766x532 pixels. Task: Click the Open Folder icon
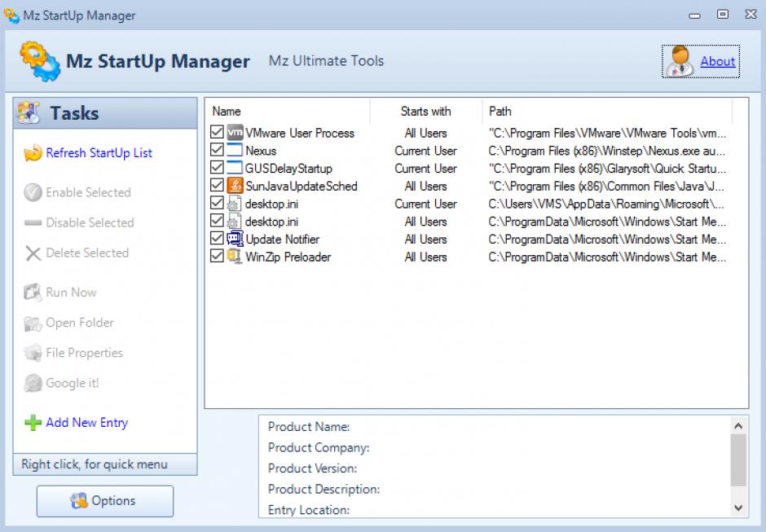[33, 323]
